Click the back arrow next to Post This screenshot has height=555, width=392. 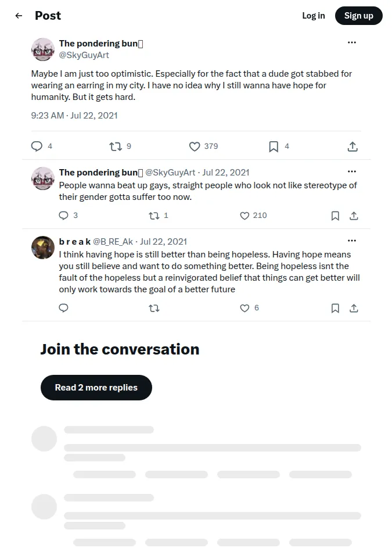coord(19,16)
